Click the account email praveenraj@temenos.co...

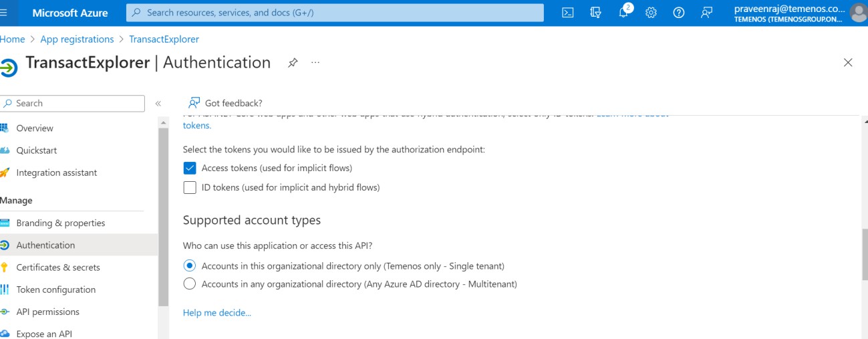(x=789, y=9)
